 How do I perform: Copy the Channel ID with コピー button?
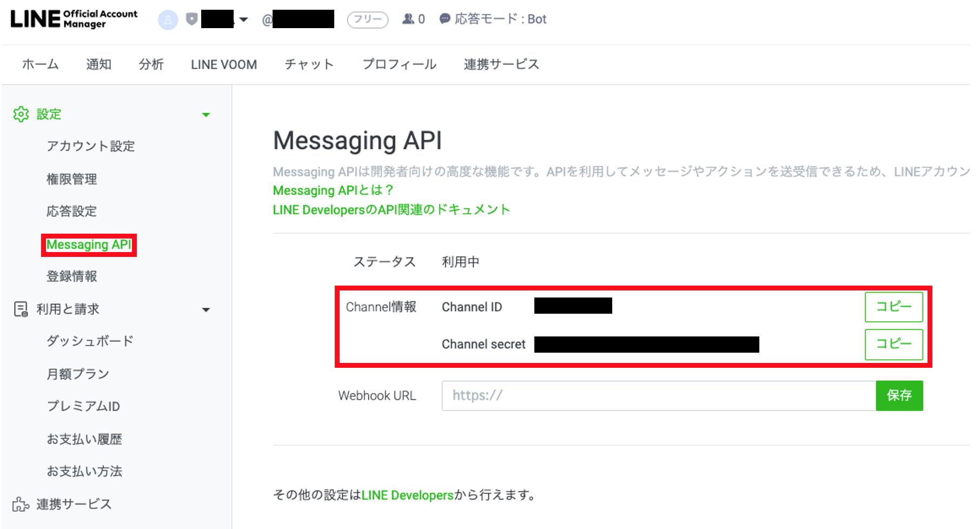893,307
